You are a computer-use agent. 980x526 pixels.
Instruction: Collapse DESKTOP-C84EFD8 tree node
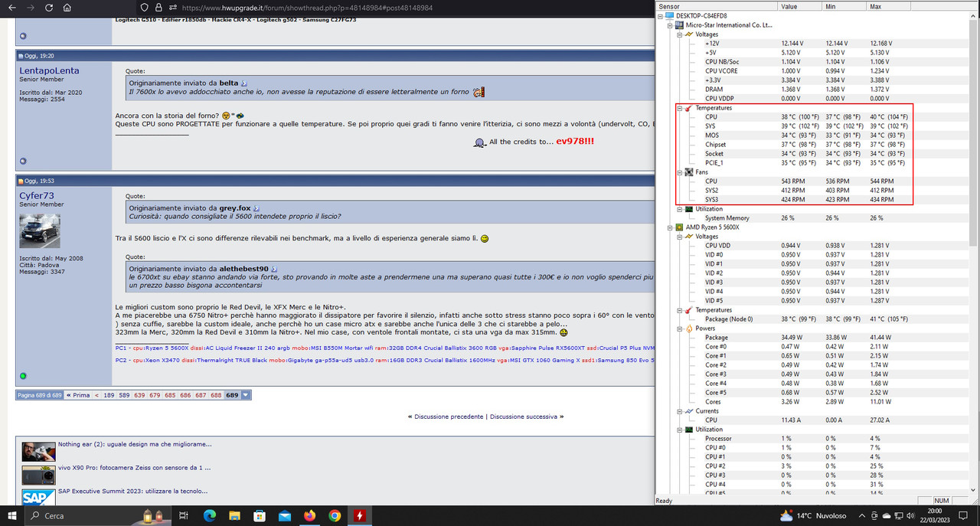click(x=661, y=15)
